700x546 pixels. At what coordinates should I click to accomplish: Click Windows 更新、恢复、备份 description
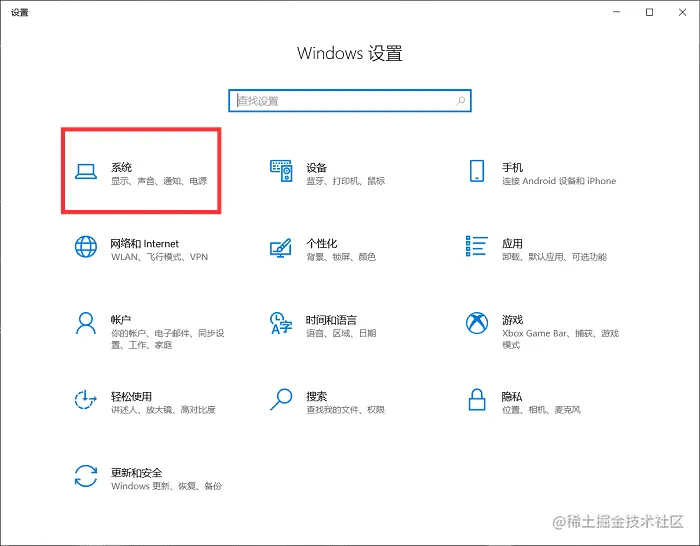point(166,486)
